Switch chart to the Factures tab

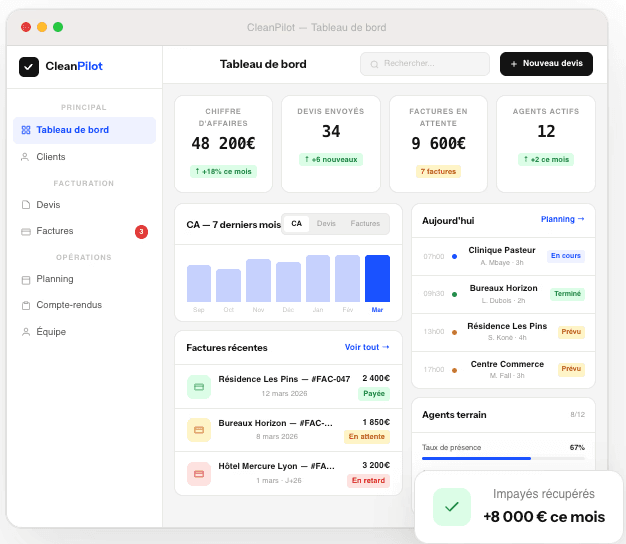coord(365,224)
